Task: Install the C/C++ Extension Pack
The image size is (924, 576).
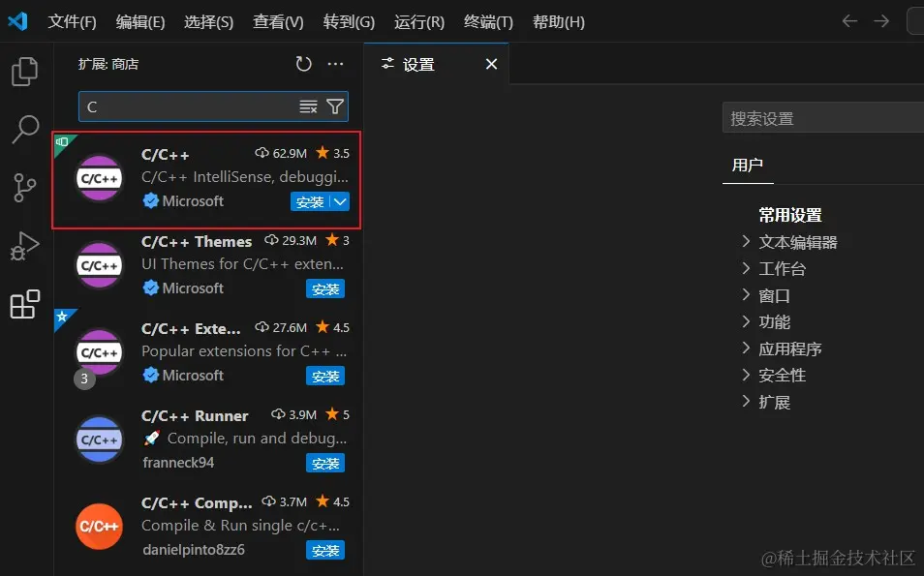Action: point(325,376)
